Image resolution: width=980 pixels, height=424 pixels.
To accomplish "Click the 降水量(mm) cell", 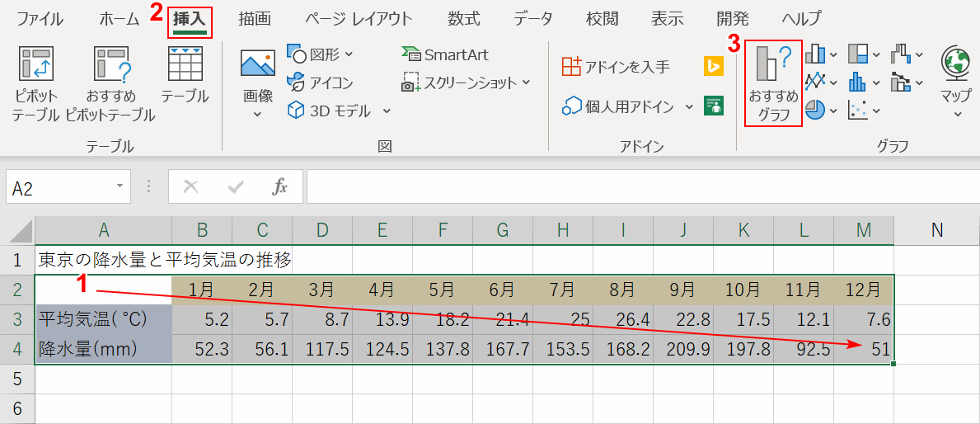I will tap(104, 349).
